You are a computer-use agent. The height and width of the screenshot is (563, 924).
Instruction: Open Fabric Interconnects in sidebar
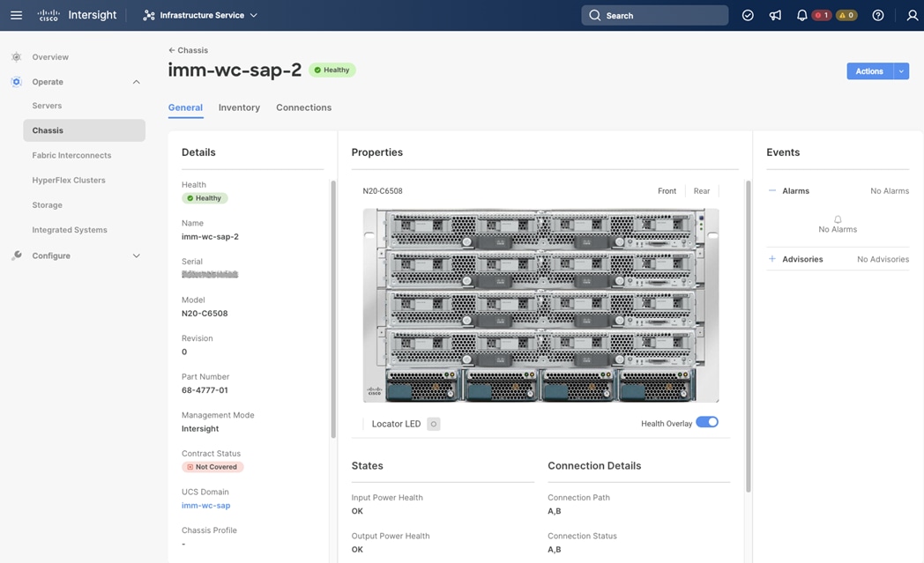[x=72, y=155]
